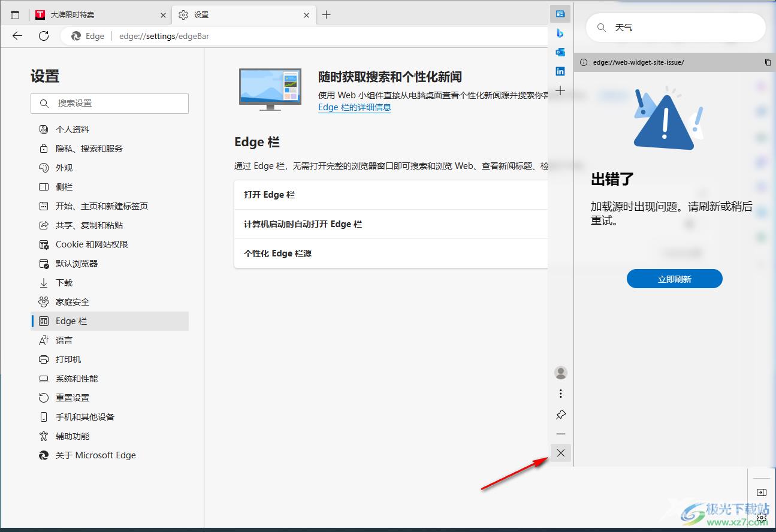Open the browser sidebar settings gear icon
Screen dimensions: 776x532
[x=762, y=516]
